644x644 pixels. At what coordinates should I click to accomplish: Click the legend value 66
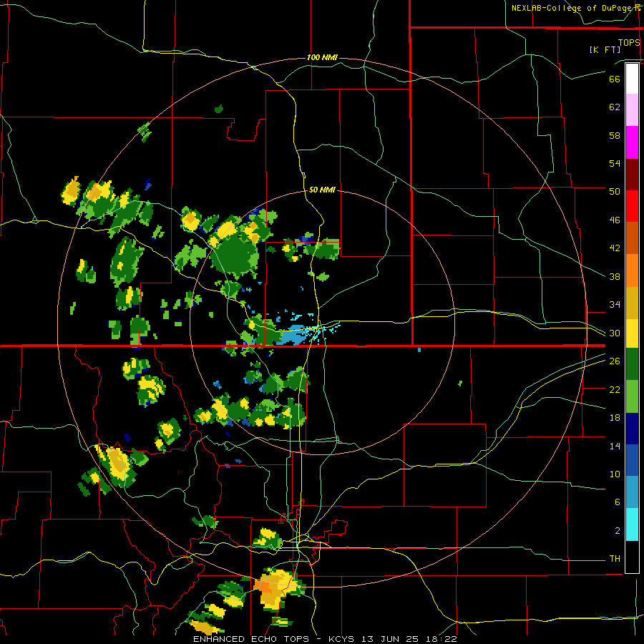point(615,79)
